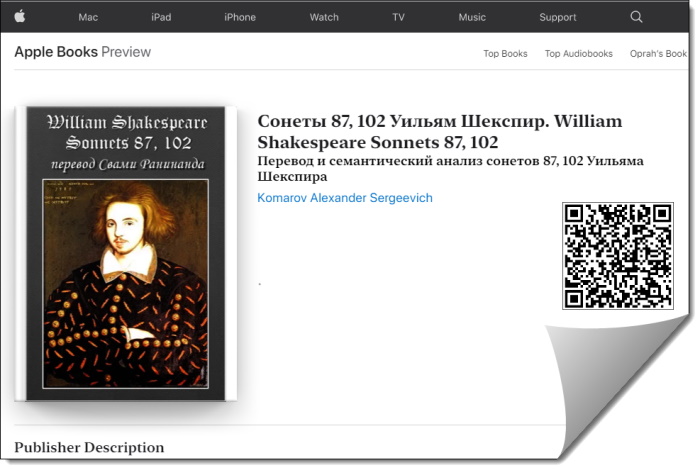Open author link Komarov Alexander Sergeevich
This screenshot has height=470, width=700.
(x=345, y=198)
